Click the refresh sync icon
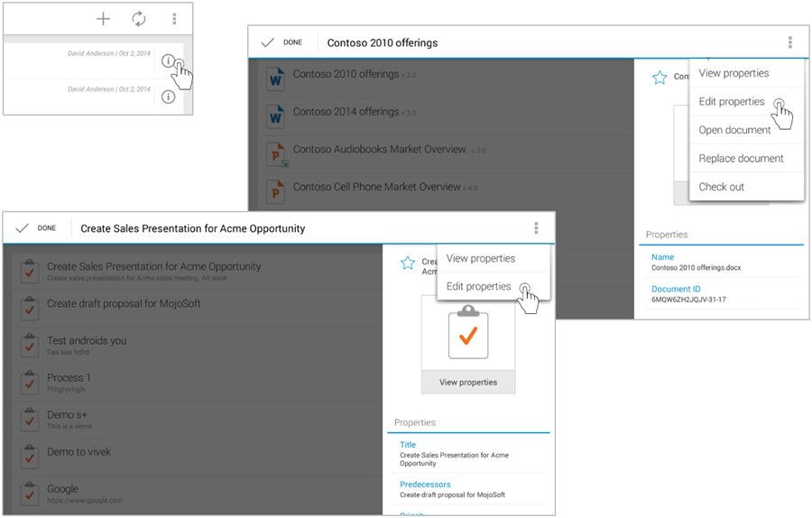The height and width of the screenshot is (518, 812). click(138, 19)
